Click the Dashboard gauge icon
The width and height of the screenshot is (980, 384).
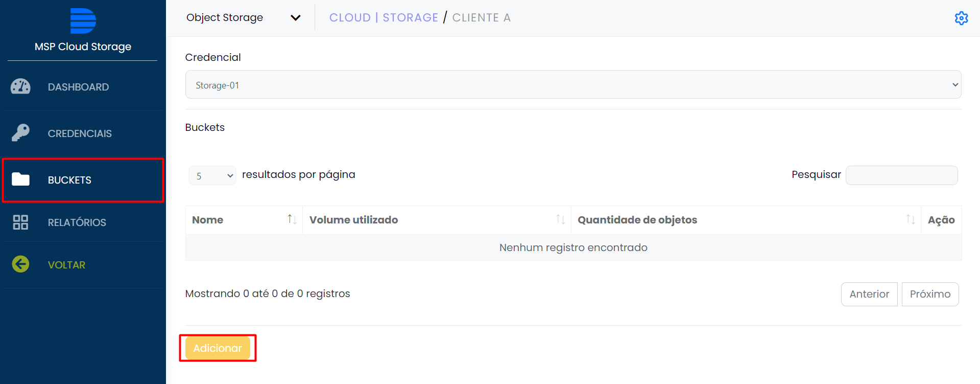(20, 87)
